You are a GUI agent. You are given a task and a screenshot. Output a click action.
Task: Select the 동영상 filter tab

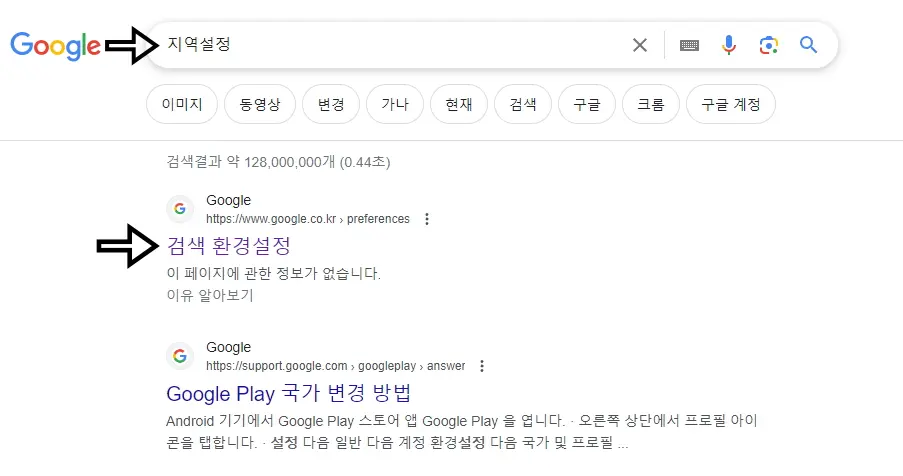(x=259, y=104)
